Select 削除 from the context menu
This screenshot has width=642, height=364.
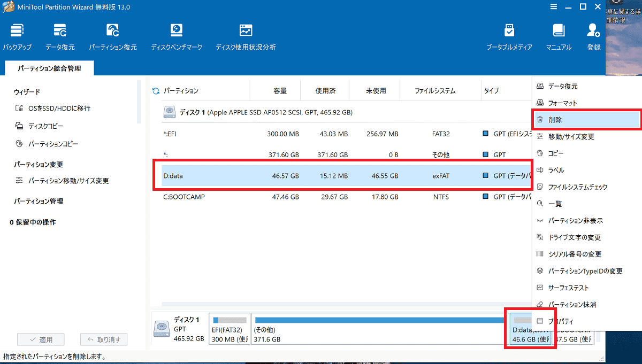(x=587, y=120)
